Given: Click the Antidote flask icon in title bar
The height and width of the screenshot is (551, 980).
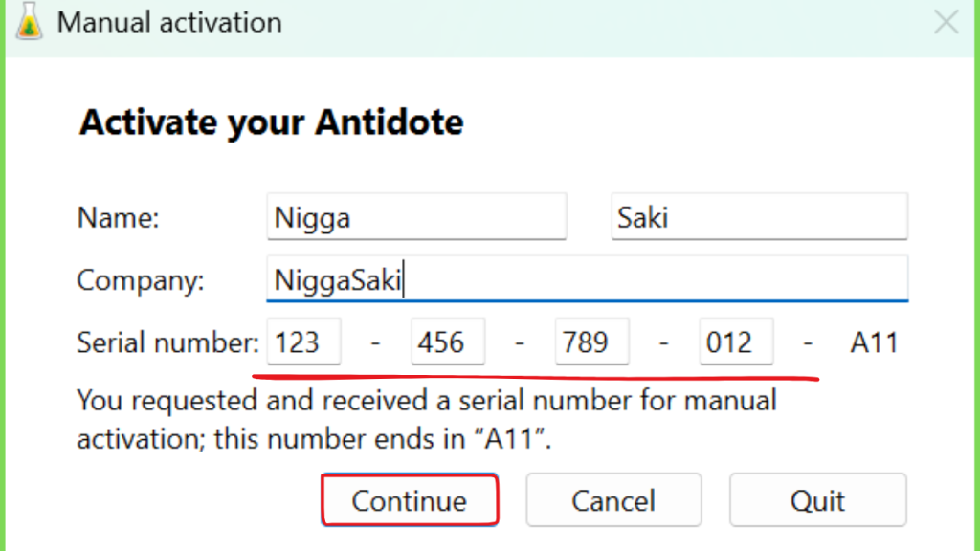Looking at the screenshot, I should click(x=29, y=22).
